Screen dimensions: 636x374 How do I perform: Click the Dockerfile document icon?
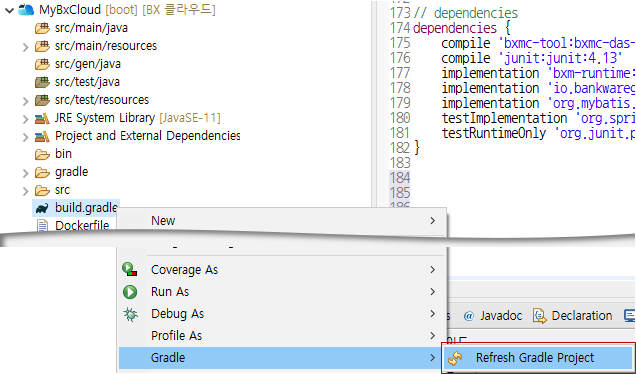click(x=42, y=226)
